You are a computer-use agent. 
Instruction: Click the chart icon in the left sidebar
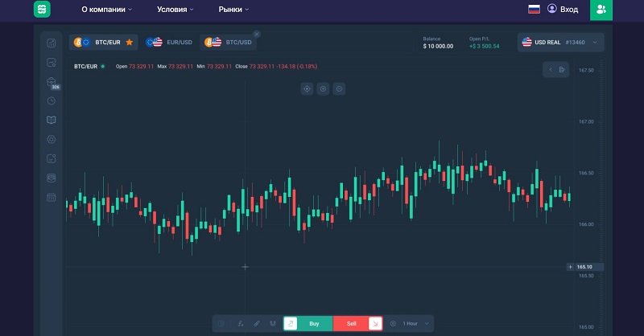pyautogui.click(x=52, y=43)
